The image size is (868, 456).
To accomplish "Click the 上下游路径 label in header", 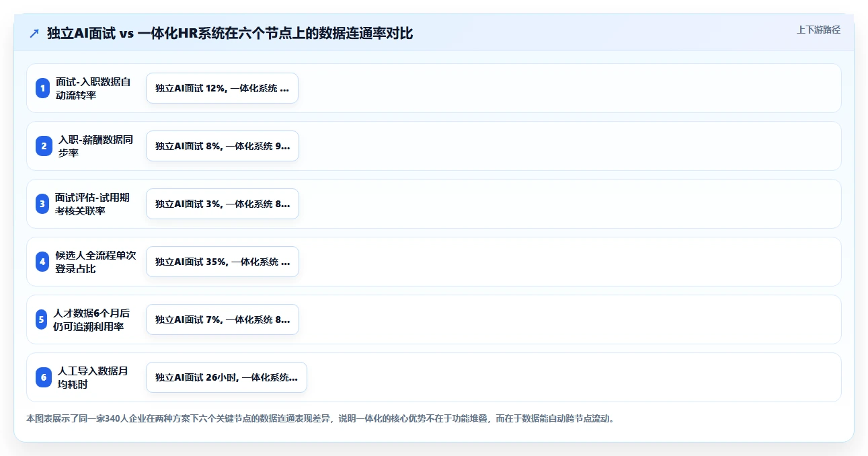I will 818,30.
